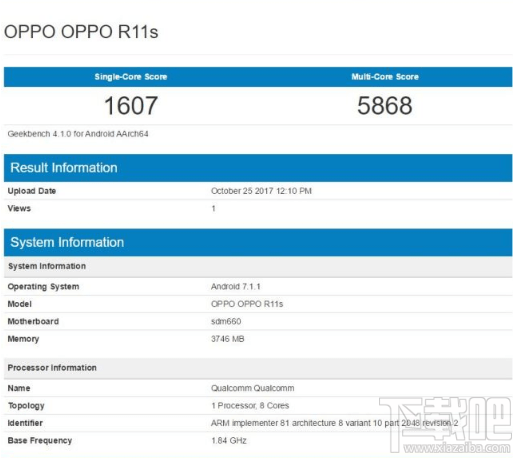Click the Upload Date label
Image resolution: width=519 pixels, height=458 pixels.
coord(32,191)
